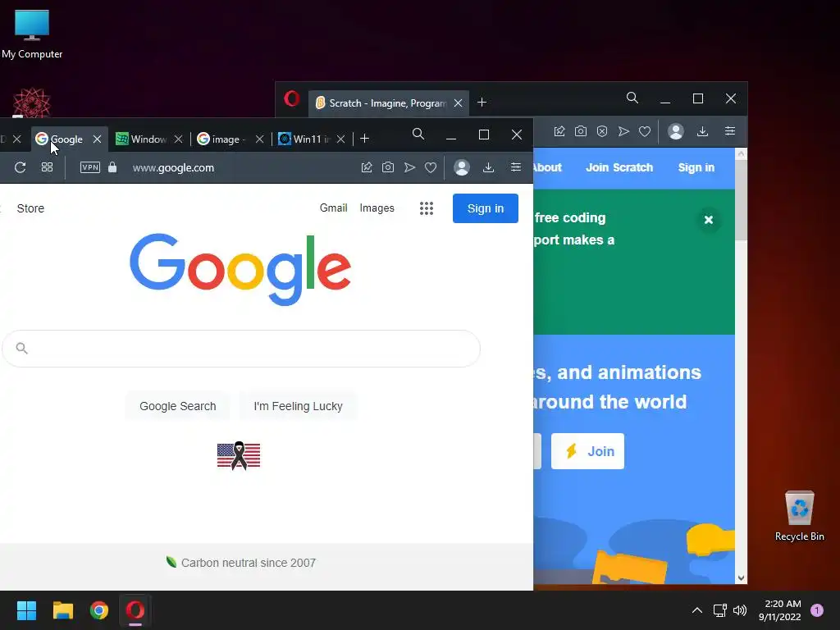The image size is (840, 630).
Task: Click the Scratch page vertical scrollbar thumb
Action: coord(741,200)
